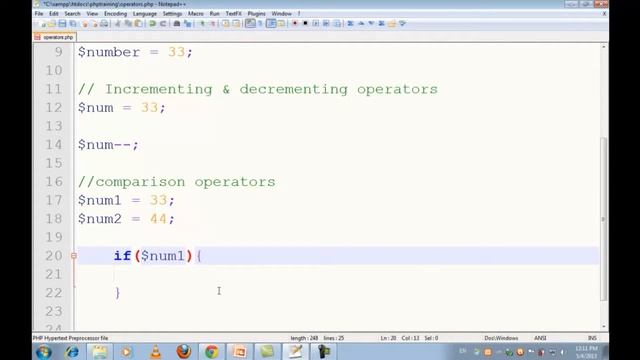Create a new file with New icon
Image resolution: width=640 pixels, height=360 pixels.
[x=42, y=24]
